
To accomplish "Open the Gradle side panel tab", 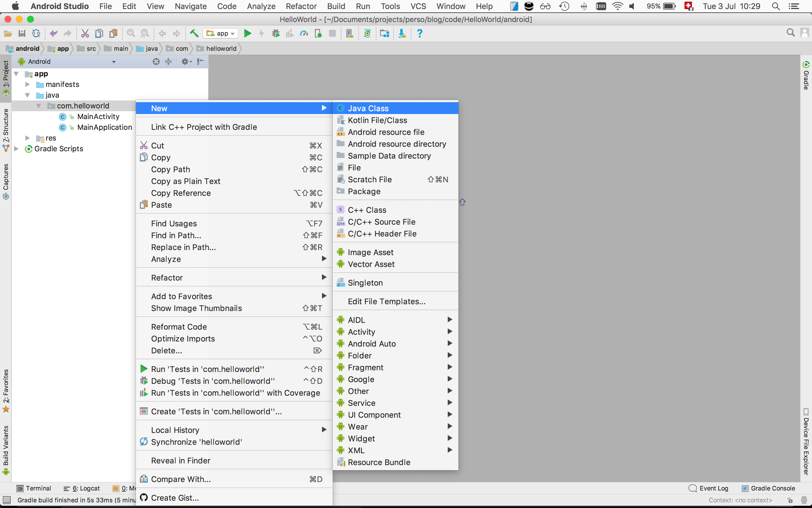I will pos(806,76).
